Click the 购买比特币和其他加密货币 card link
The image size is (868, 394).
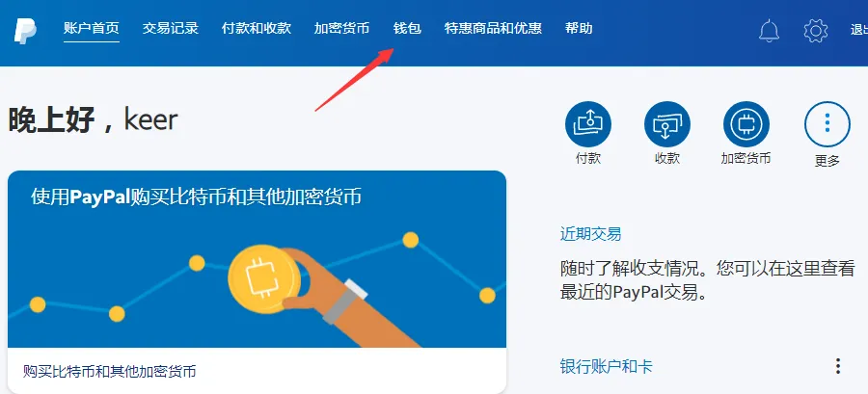(x=110, y=371)
